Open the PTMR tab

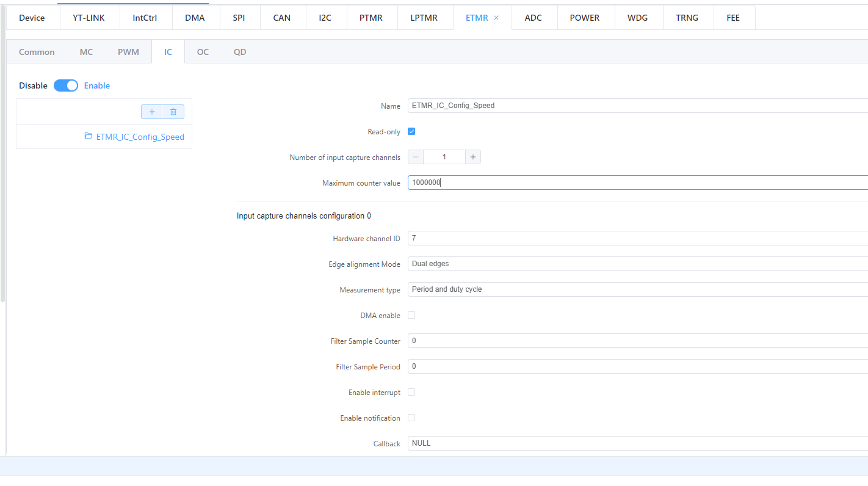[x=371, y=18]
